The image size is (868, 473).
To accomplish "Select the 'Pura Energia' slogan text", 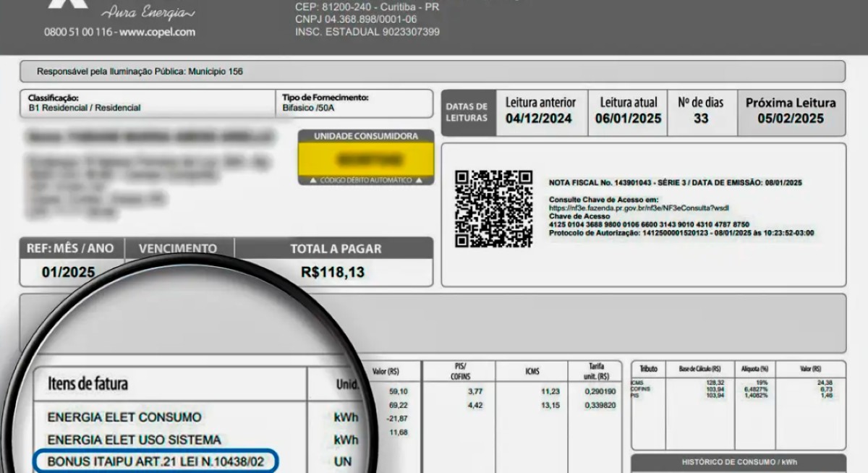I will pyautogui.click(x=148, y=12).
